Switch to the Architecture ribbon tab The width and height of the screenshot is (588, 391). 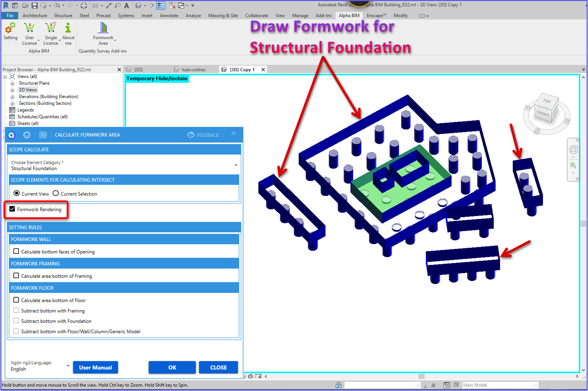point(35,15)
